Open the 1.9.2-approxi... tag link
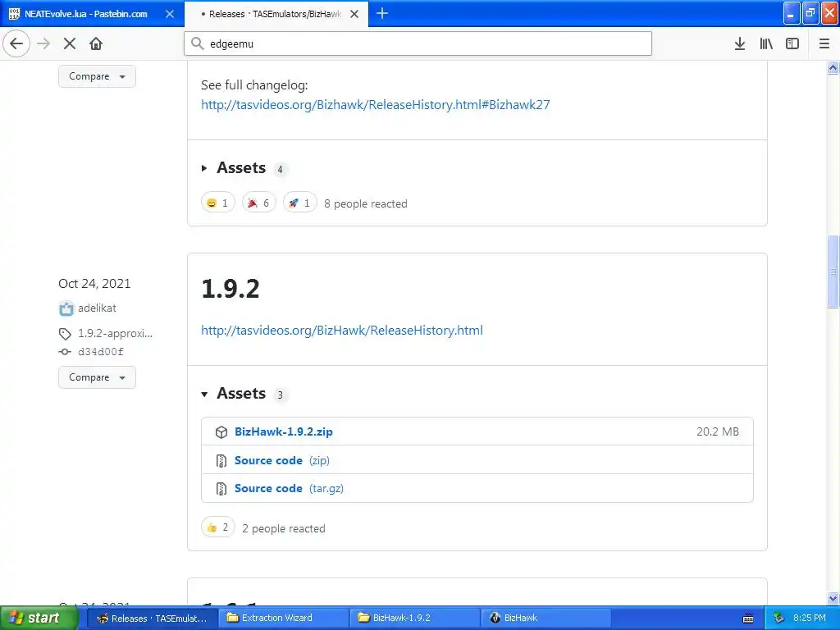Screen dimensions: 840x630 [x=115, y=333]
